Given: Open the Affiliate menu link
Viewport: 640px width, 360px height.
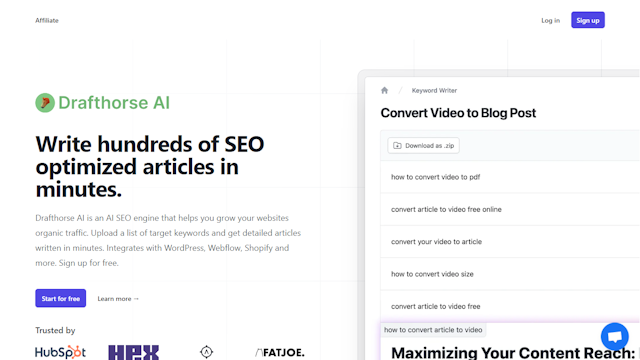Looking at the screenshot, I should [47, 20].
